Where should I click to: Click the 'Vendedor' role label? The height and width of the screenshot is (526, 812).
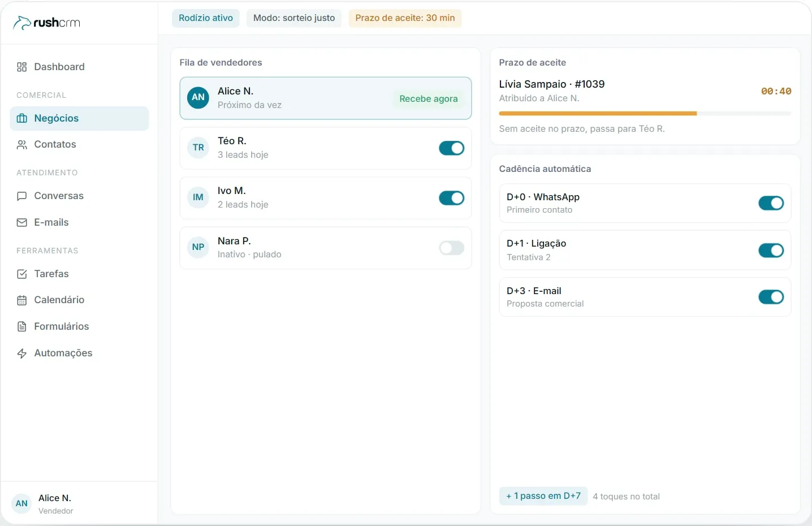click(56, 511)
